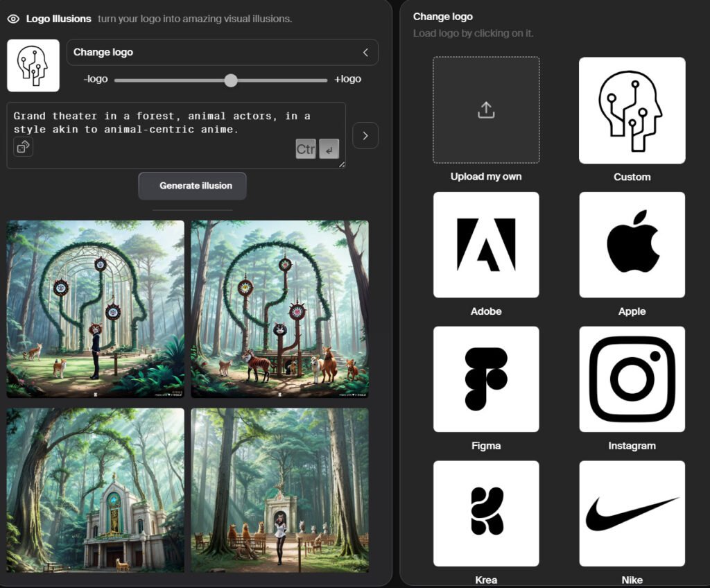Select the Custom head circuit logo
710x588 pixels.
pyautogui.click(x=632, y=110)
